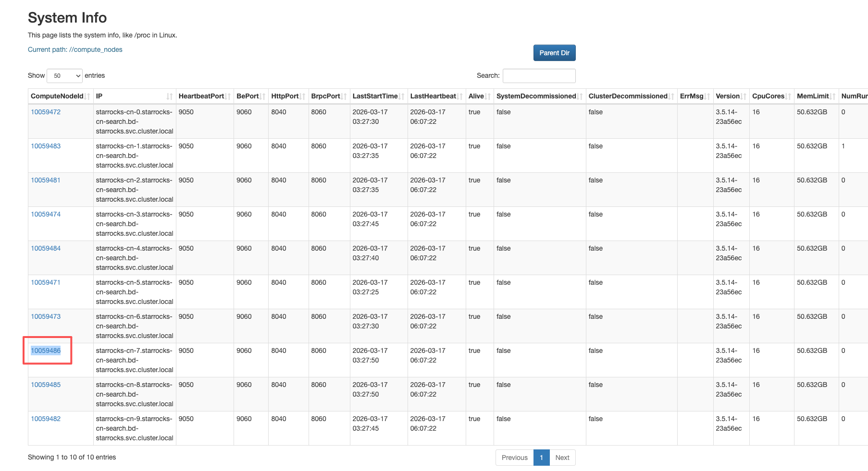
Task: Click the Parent Dir button
Action: (554, 53)
